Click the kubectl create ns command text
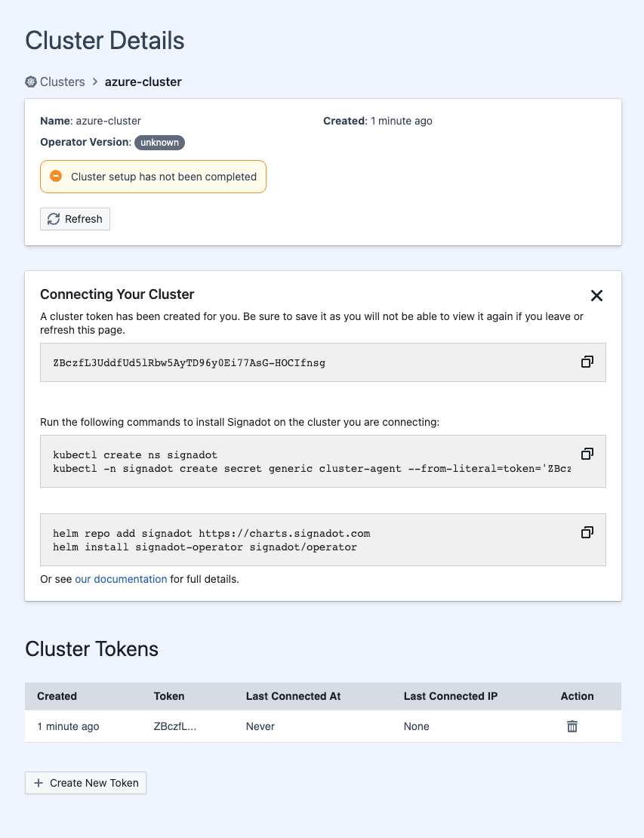This screenshot has height=838, width=644. (135, 455)
